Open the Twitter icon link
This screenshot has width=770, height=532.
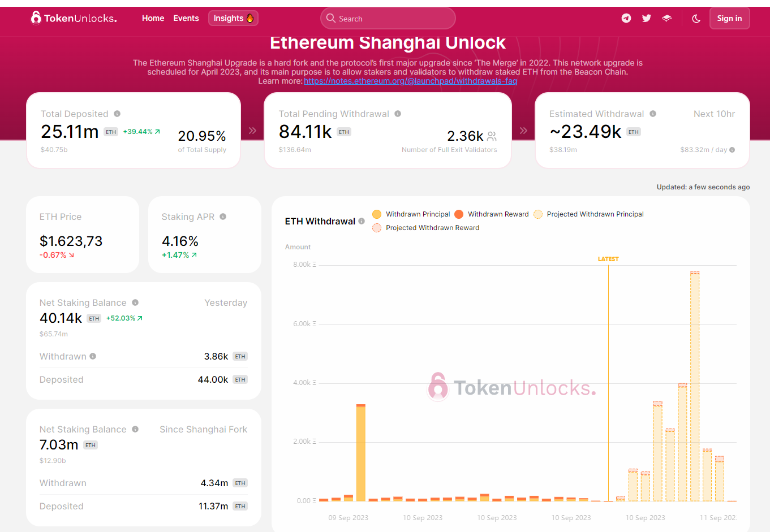647,18
